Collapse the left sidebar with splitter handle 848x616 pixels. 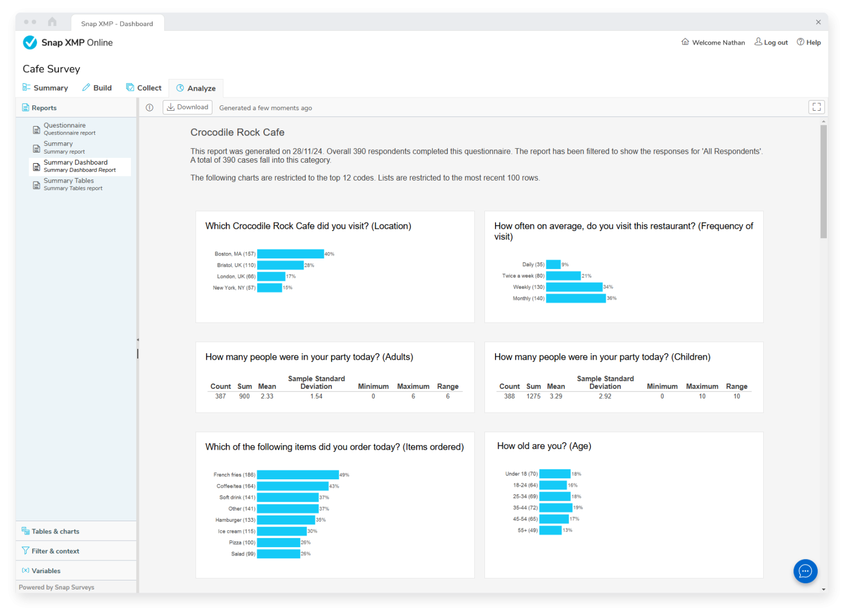(138, 340)
